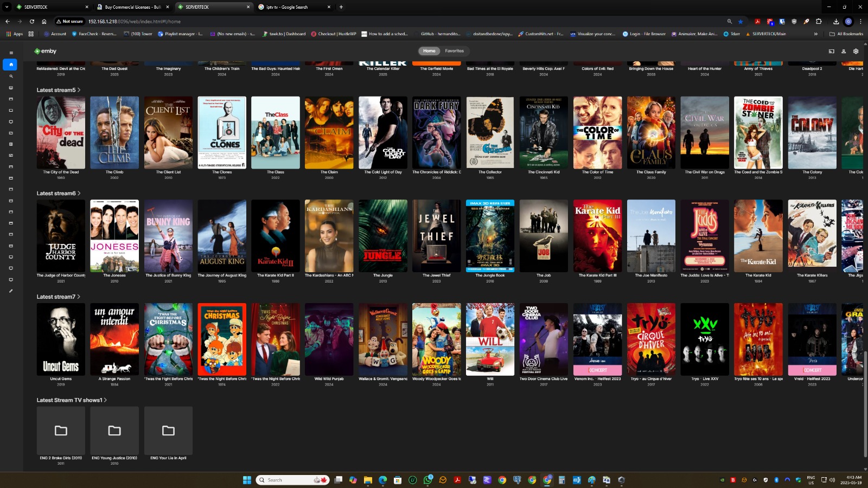Screen dimensions: 868x488
Task: Open the zoom magnifier icon in address bar
Action: tap(729, 21)
